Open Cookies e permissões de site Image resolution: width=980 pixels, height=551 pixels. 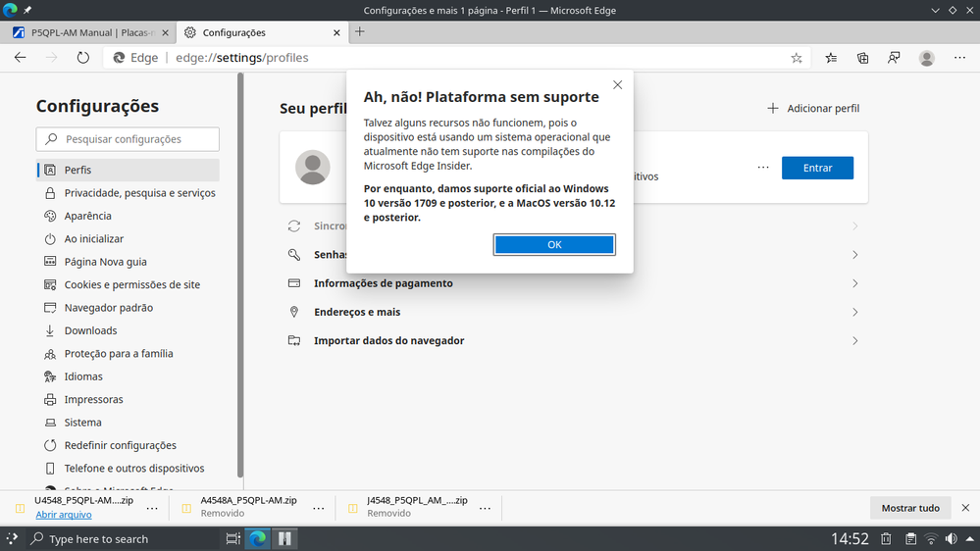pyautogui.click(x=128, y=284)
